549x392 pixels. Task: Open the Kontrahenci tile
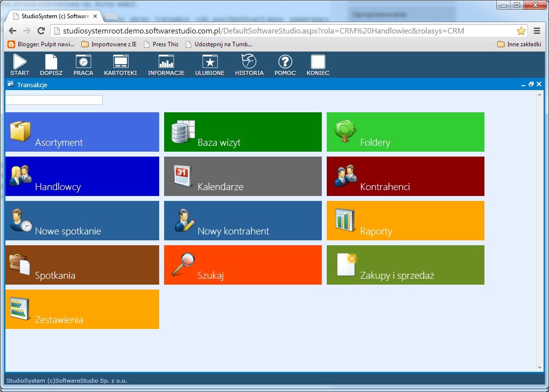click(405, 176)
